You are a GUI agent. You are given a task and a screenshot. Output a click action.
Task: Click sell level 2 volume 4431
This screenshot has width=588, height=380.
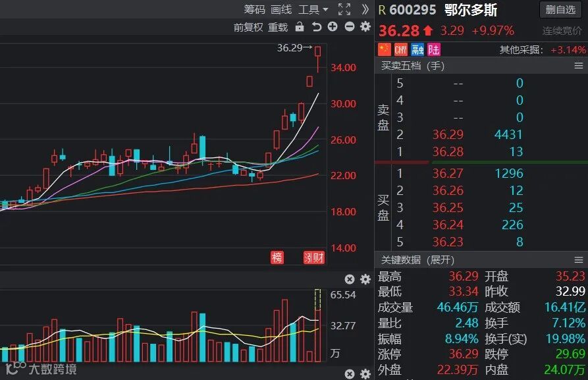(x=508, y=134)
